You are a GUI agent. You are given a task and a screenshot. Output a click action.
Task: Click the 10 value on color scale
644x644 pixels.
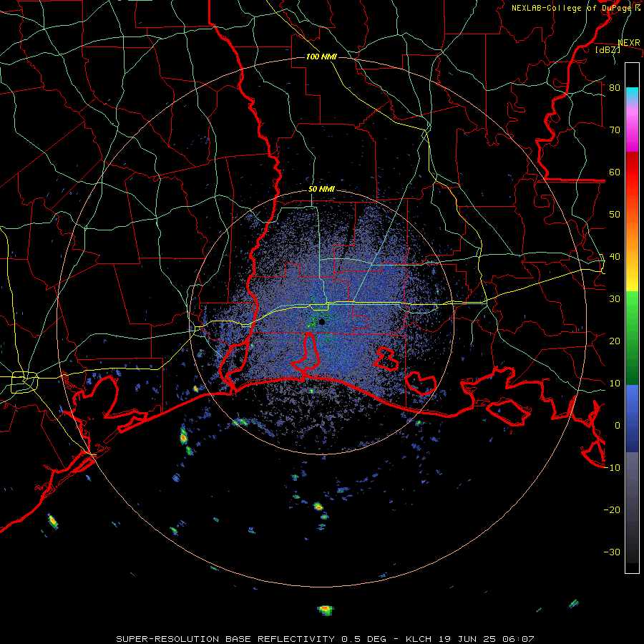[615, 384]
